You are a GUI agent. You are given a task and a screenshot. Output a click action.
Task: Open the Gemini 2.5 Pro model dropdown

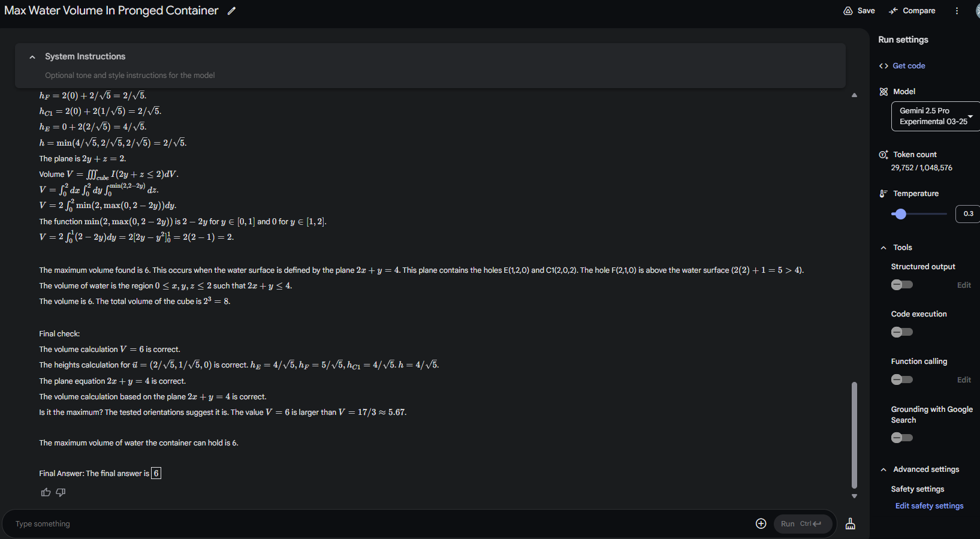click(935, 116)
